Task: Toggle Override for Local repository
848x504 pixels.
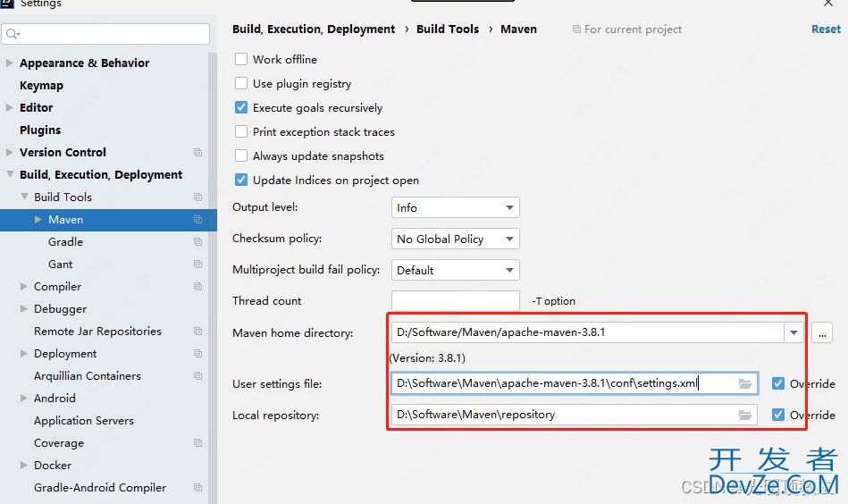Action: [778, 415]
